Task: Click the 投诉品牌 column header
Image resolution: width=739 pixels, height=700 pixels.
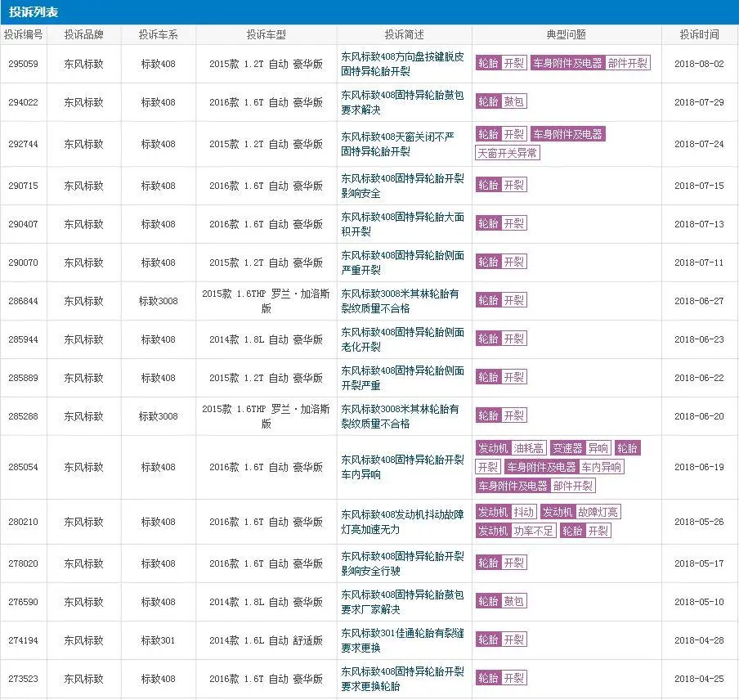Action: [84, 34]
